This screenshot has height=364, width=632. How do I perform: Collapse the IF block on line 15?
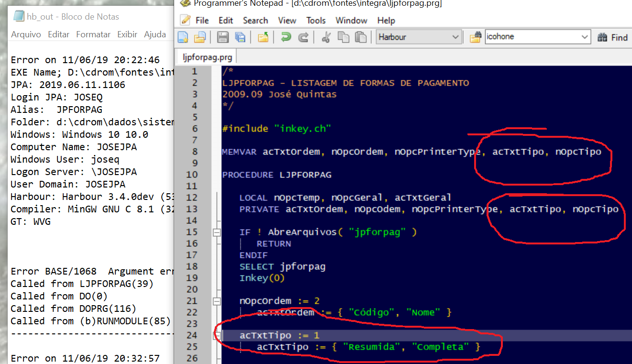pyautogui.click(x=217, y=232)
